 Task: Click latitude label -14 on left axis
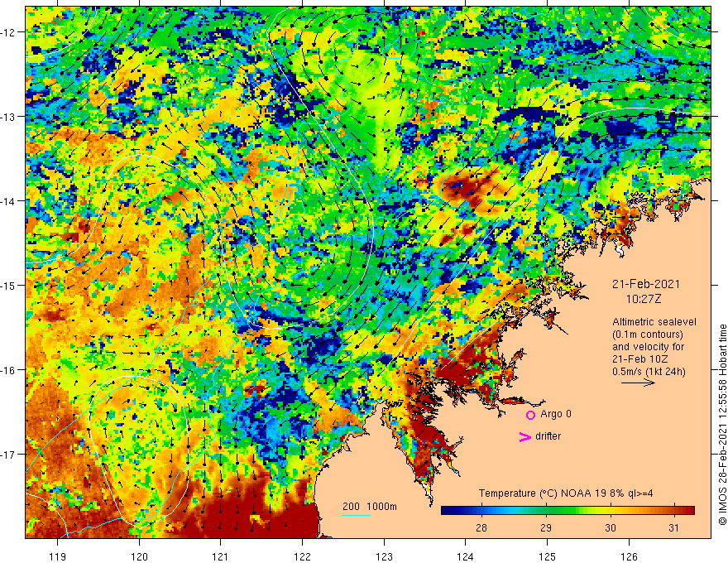[x=9, y=201]
